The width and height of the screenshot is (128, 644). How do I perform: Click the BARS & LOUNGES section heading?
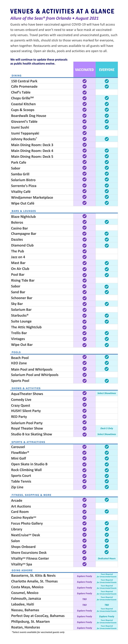[x=24, y=211]
